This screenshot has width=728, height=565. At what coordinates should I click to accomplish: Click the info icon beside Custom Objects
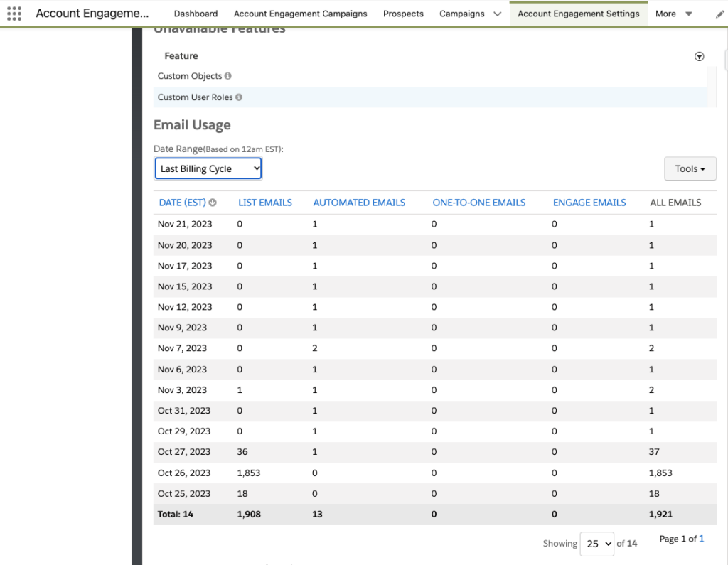point(228,76)
